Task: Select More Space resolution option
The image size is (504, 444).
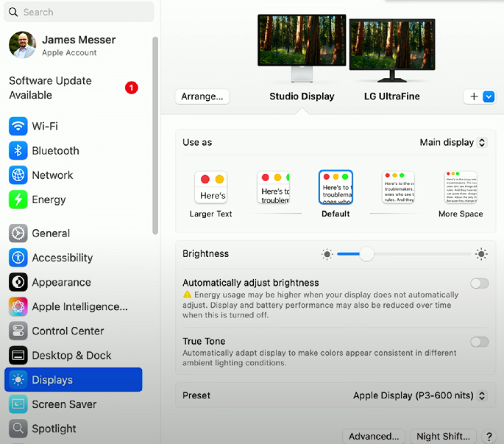Action: [461, 194]
